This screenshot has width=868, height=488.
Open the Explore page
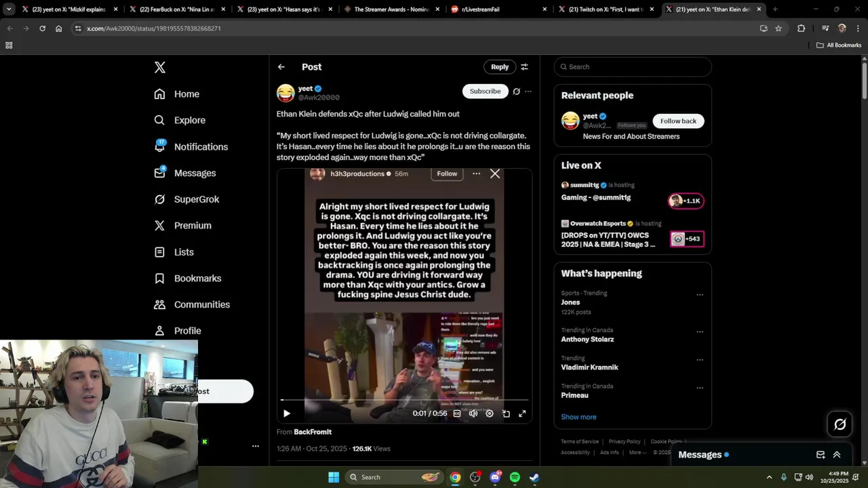[x=180, y=120]
